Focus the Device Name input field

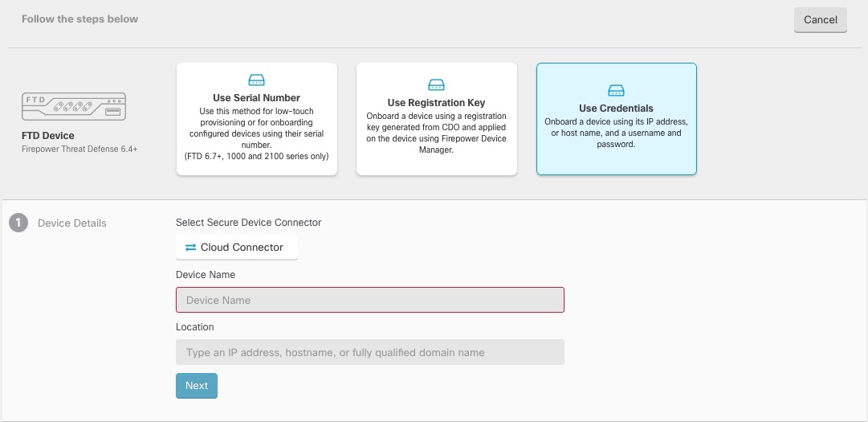(x=370, y=300)
